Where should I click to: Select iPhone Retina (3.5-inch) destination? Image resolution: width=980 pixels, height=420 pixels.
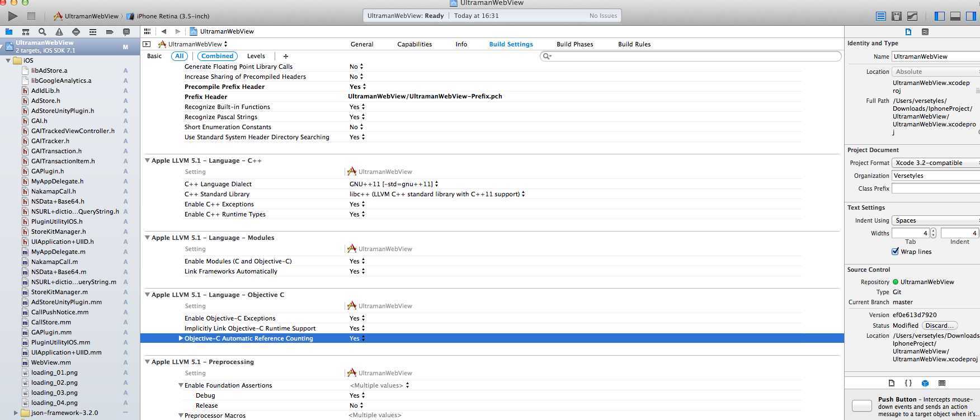(x=168, y=16)
